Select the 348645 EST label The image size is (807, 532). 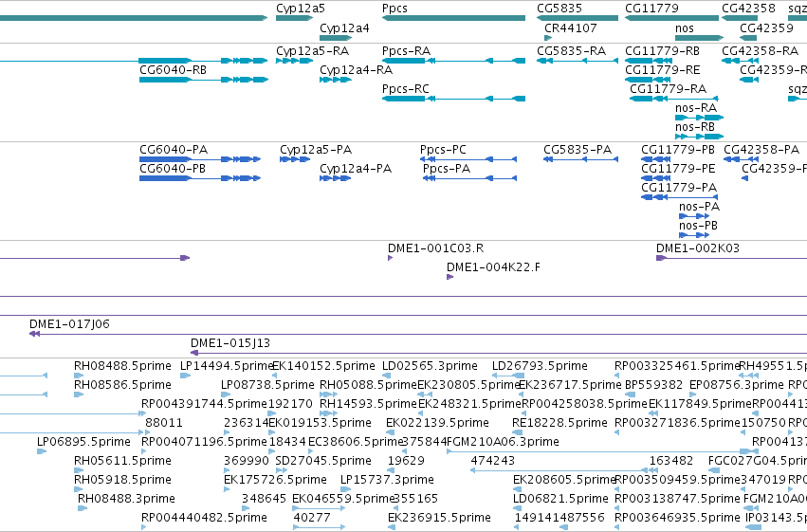pyautogui.click(x=264, y=499)
